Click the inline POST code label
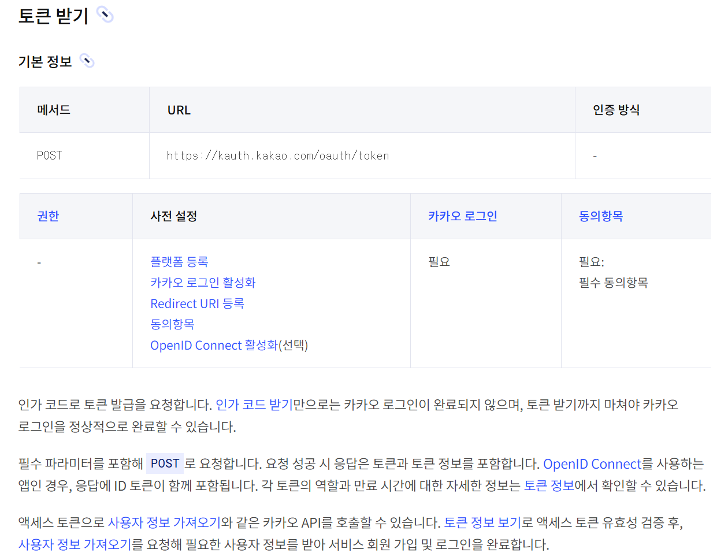The height and width of the screenshot is (560, 728). click(x=165, y=463)
